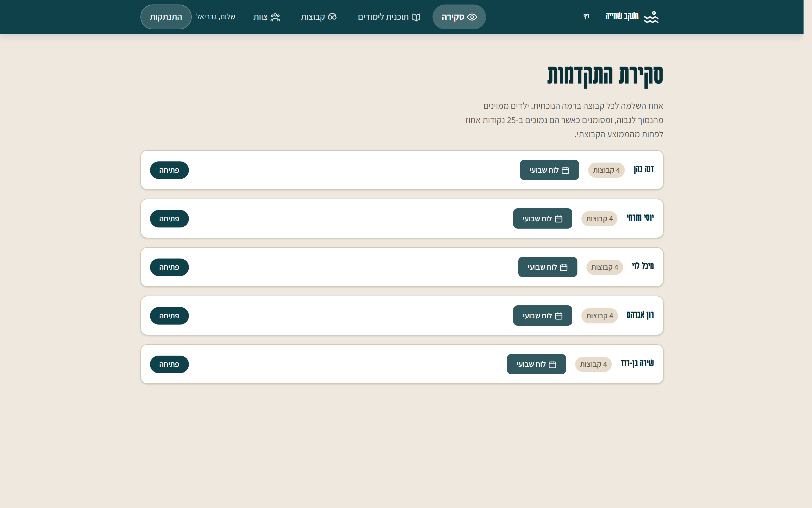Viewport: 812px width, 508px height.
Task: Click calendar icon in מיכל לוי row
Action: pos(564,268)
